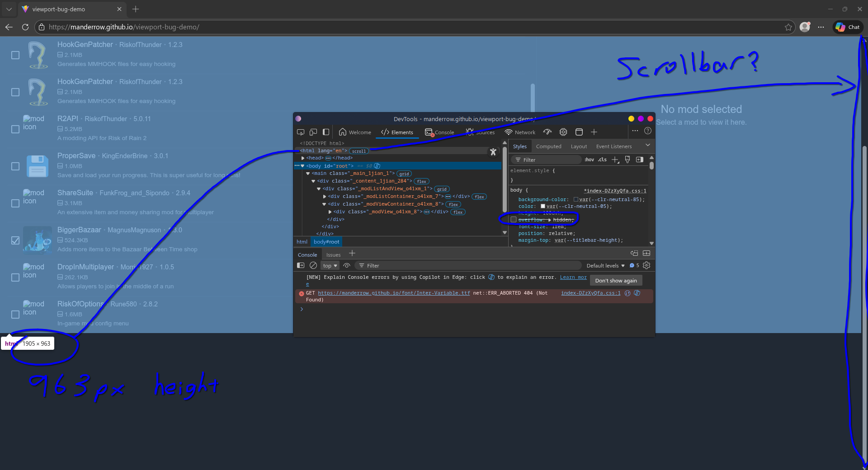Switch to the Issues drawer tab
Viewport: 868px width, 470px height.
pos(333,255)
